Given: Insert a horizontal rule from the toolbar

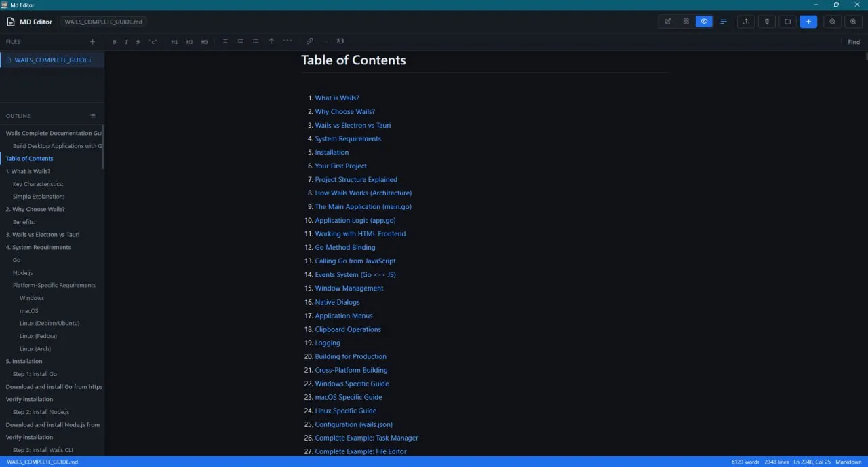Looking at the screenshot, I should click(x=325, y=41).
